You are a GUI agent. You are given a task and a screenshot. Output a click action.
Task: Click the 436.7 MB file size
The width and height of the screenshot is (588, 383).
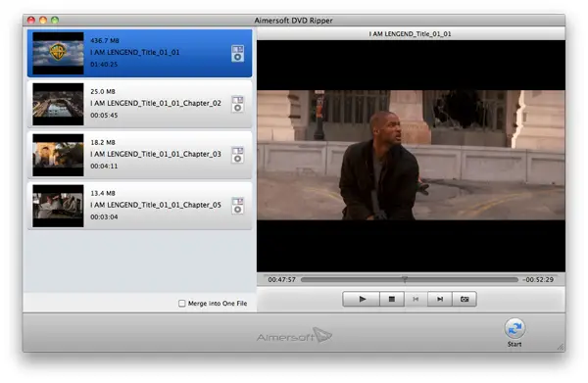105,40
